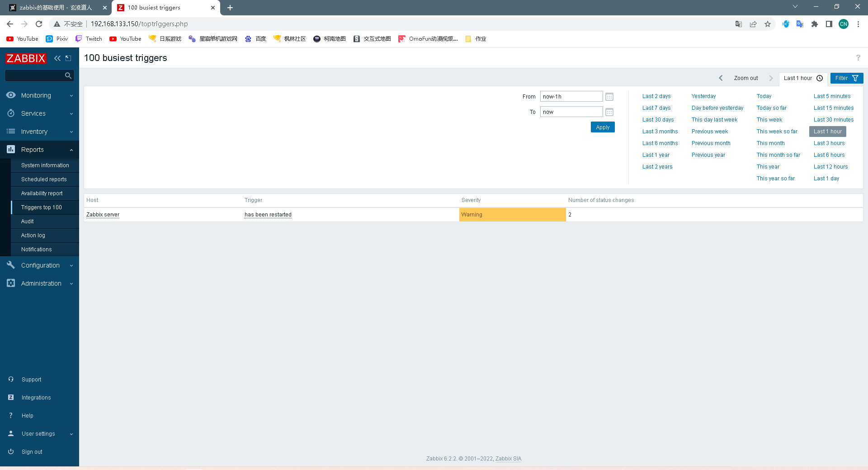Open Availability report
The height and width of the screenshot is (470, 868).
[x=45, y=193]
